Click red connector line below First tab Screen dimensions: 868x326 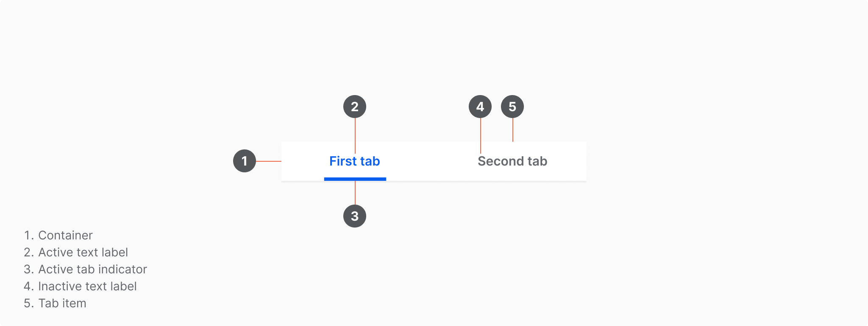coord(355,193)
